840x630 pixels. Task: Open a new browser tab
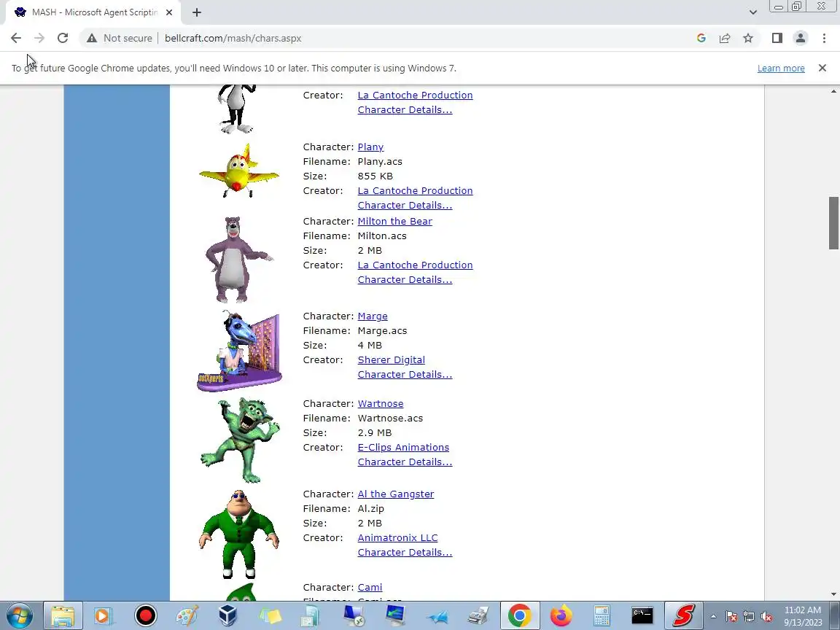tap(197, 12)
